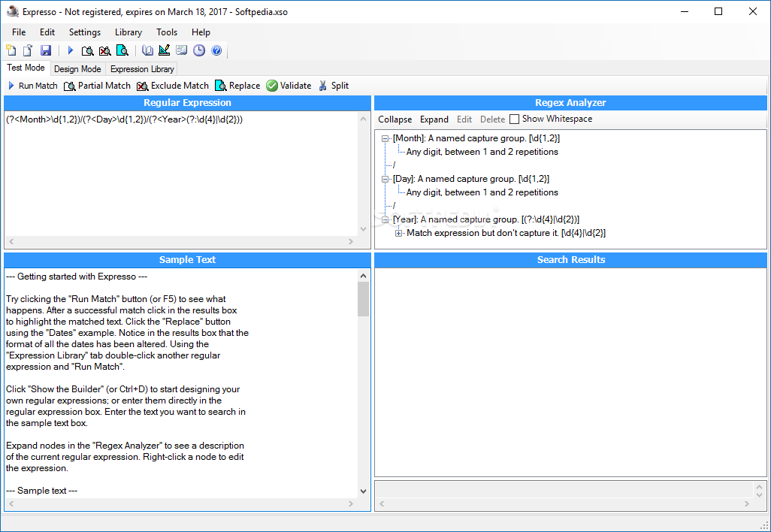Open the expression library book icon
Viewport: 771px width, 532px height.
point(147,50)
